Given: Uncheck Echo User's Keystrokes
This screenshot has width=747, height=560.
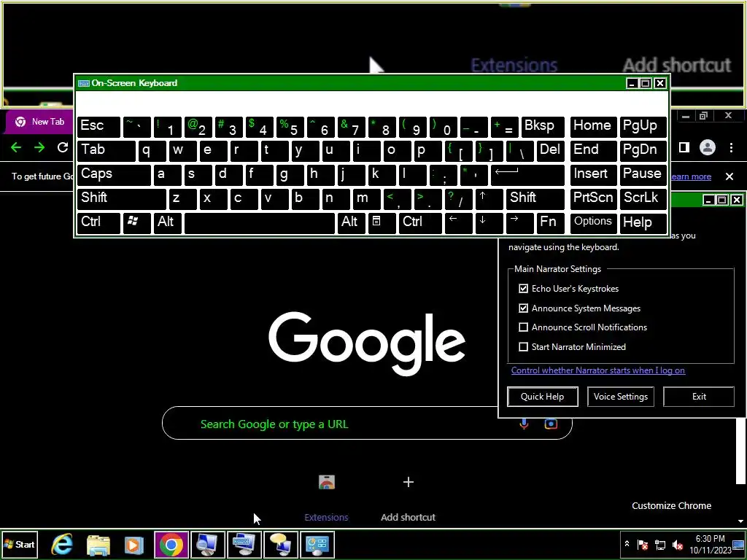Looking at the screenshot, I should 524,289.
